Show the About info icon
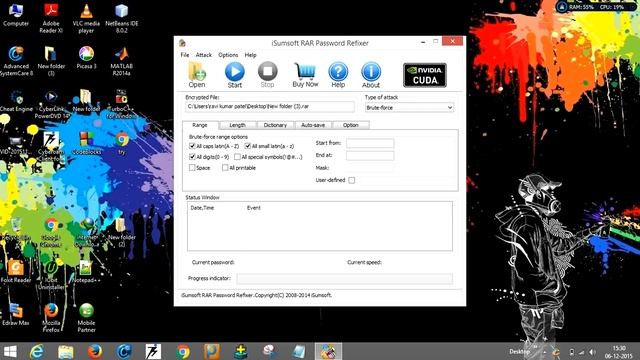This screenshot has height=360, width=640. pyautogui.click(x=371, y=75)
